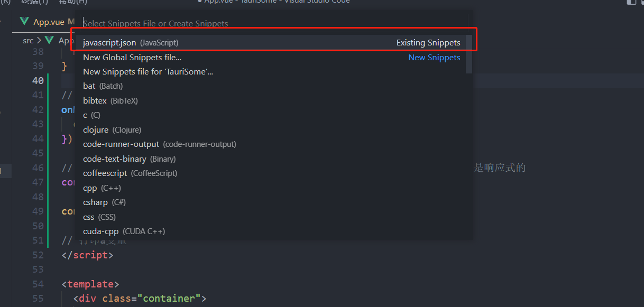Pick coffeescript (CoffeeScript) from list
This screenshot has width=644, height=307.
click(x=272, y=173)
